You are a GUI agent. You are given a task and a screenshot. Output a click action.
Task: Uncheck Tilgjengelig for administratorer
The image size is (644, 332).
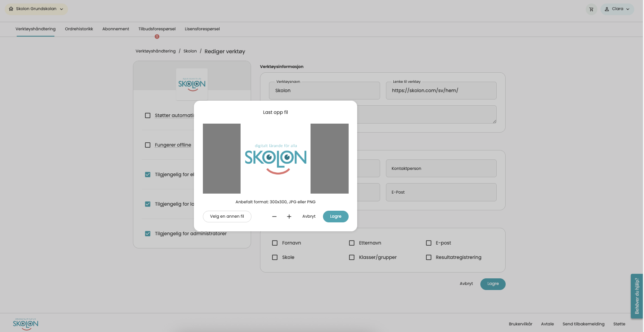(x=148, y=234)
